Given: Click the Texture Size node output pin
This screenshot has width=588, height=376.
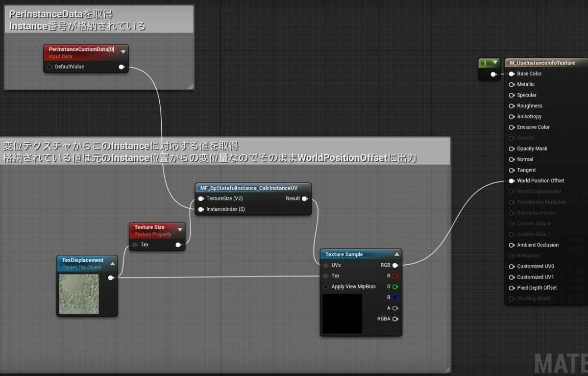Looking at the screenshot, I should pos(178,245).
